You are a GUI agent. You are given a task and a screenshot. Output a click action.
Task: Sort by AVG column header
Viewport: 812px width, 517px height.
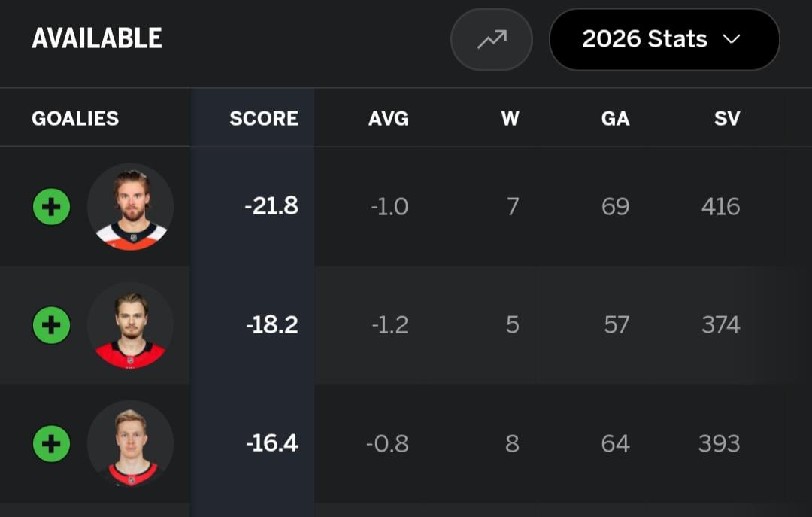[x=388, y=118]
